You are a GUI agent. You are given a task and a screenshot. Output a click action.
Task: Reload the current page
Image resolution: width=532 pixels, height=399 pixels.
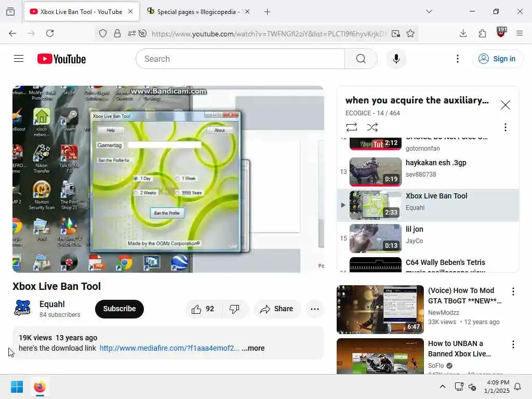click(x=50, y=33)
